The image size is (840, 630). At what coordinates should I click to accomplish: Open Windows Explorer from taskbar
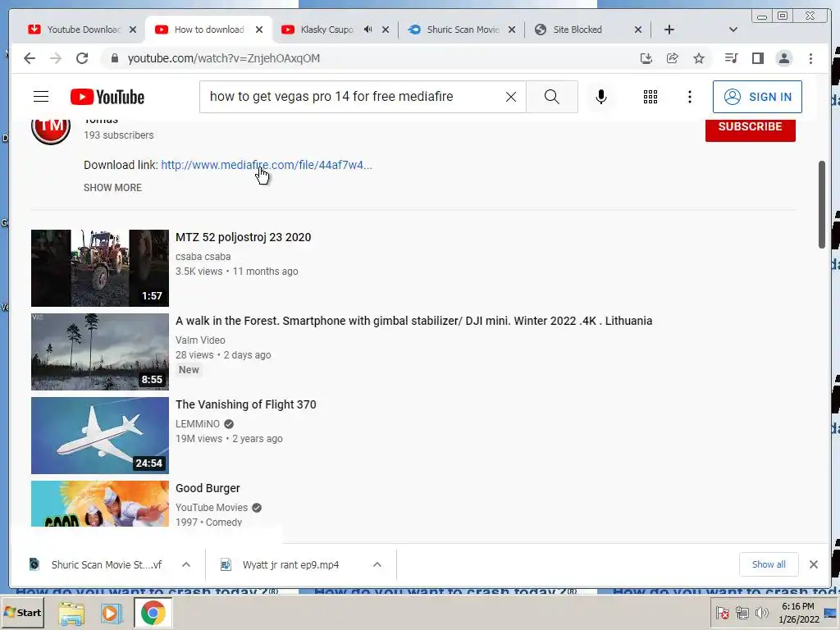[x=71, y=613]
